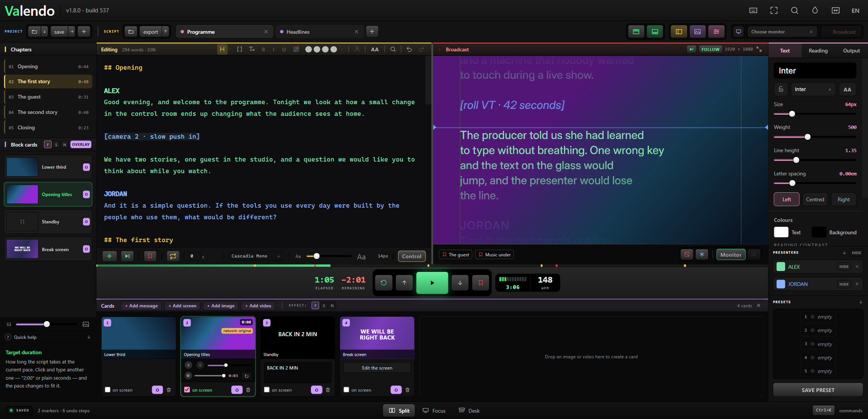
Task: Switch to Focus layout mode
Action: pos(434,411)
